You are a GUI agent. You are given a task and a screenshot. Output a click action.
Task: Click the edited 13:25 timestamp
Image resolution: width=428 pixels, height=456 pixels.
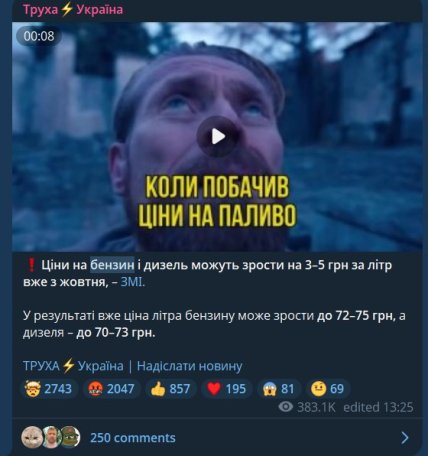(x=378, y=407)
